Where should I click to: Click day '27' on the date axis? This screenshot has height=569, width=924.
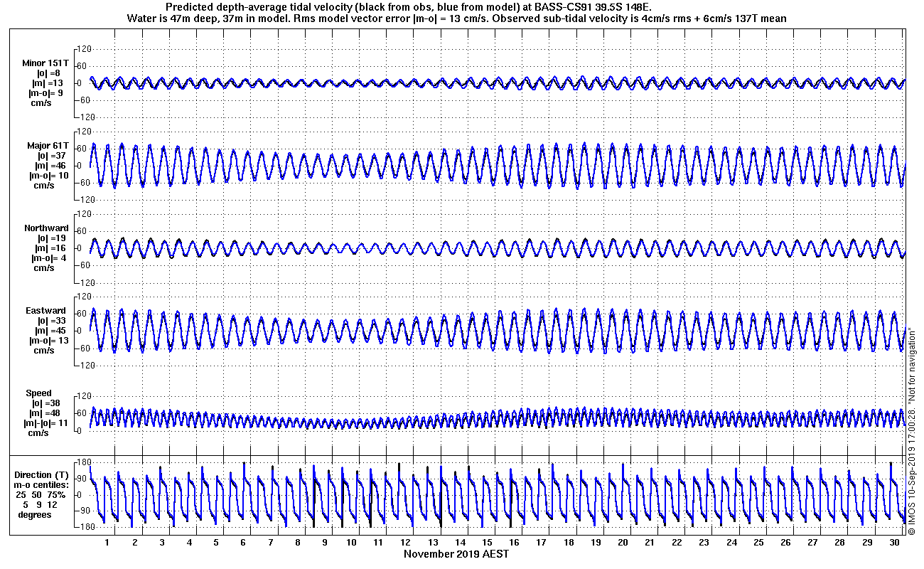tap(813, 543)
